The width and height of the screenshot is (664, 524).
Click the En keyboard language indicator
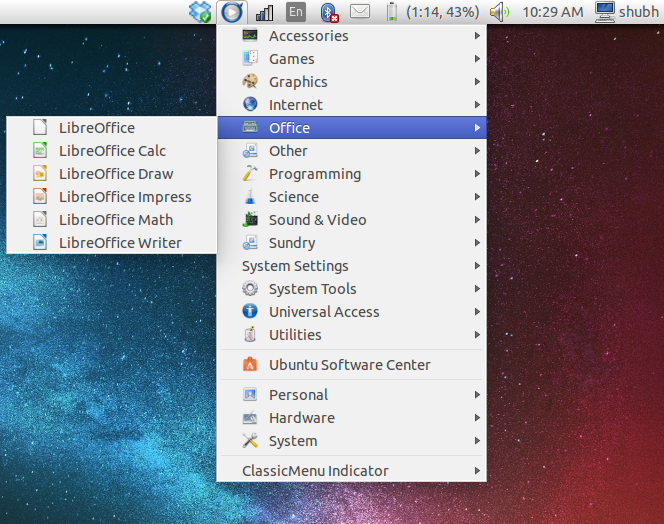click(x=296, y=12)
